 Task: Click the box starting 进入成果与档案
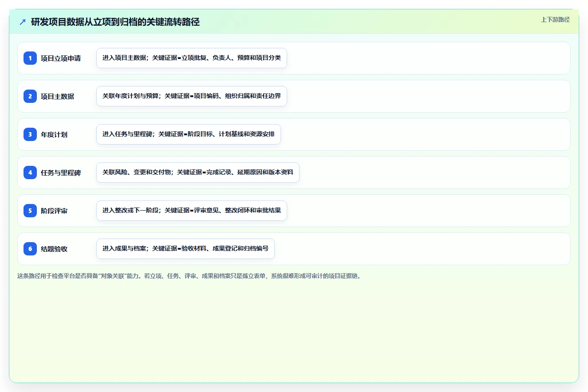point(185,249)
